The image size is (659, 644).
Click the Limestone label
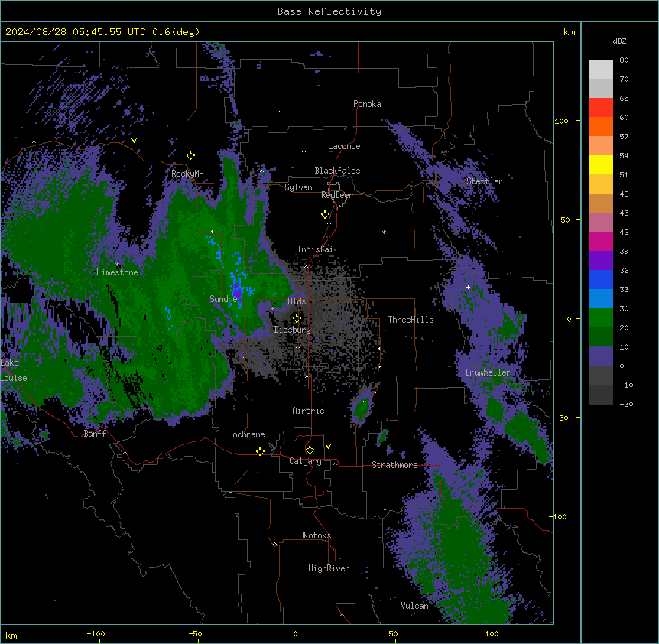tap(117, 272)
